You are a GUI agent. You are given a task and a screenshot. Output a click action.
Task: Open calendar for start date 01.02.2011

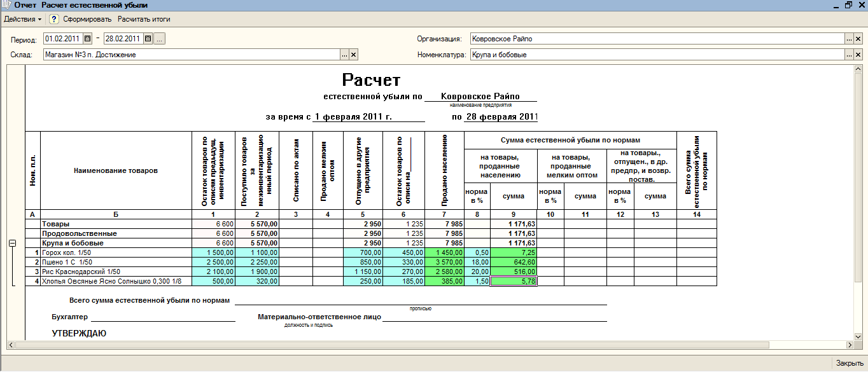(x=88, y=39)
